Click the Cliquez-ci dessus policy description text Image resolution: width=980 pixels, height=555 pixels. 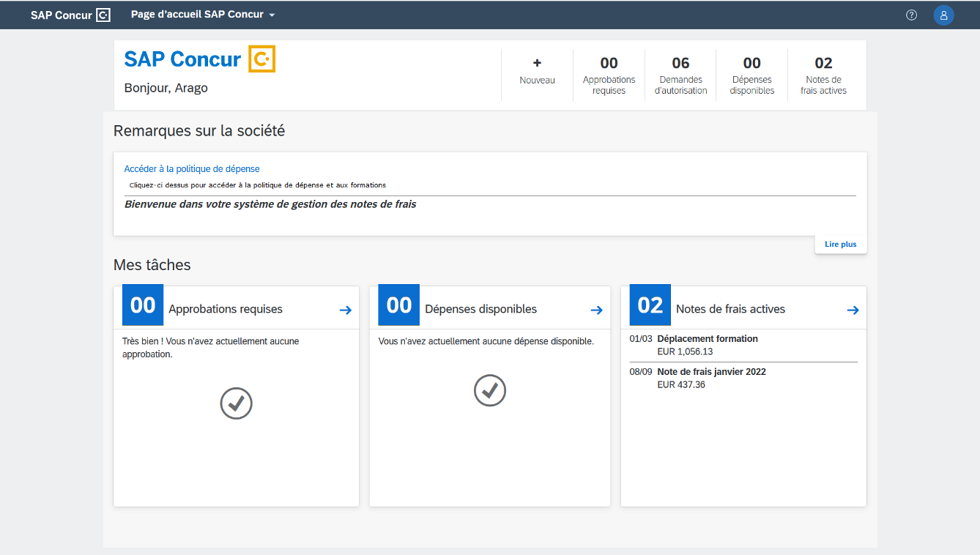pyautogui.click(x=258, y=185)
